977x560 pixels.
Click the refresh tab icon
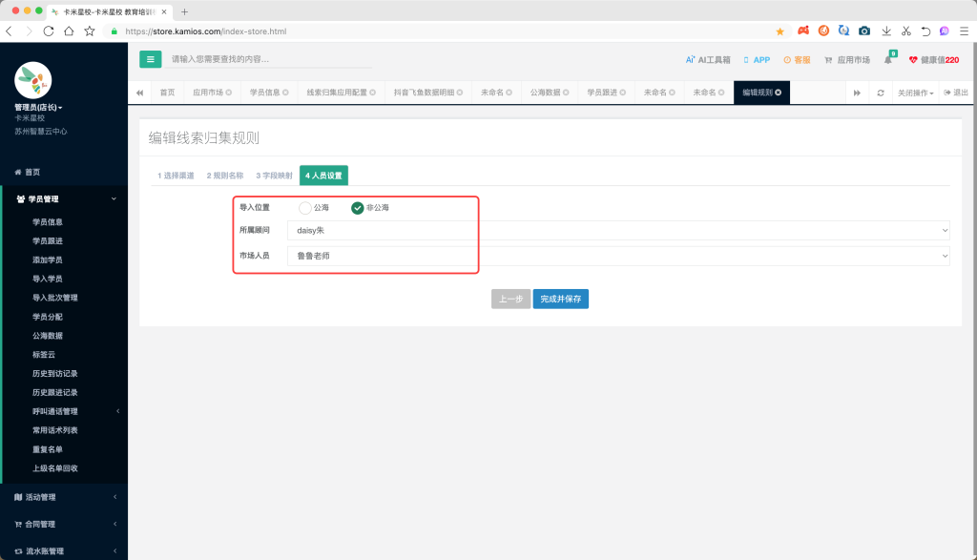(881, 93)
